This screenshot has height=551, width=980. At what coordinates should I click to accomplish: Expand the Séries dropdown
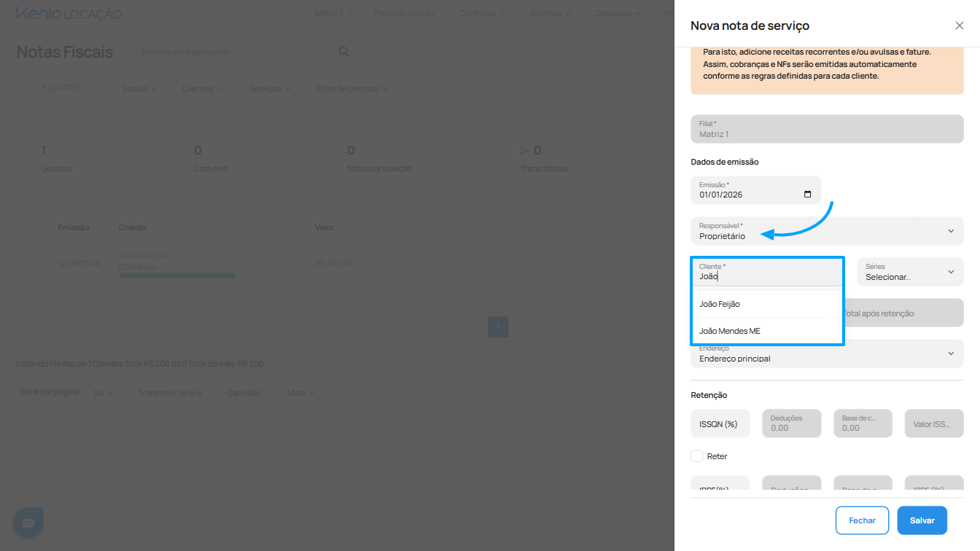[910, 272]
